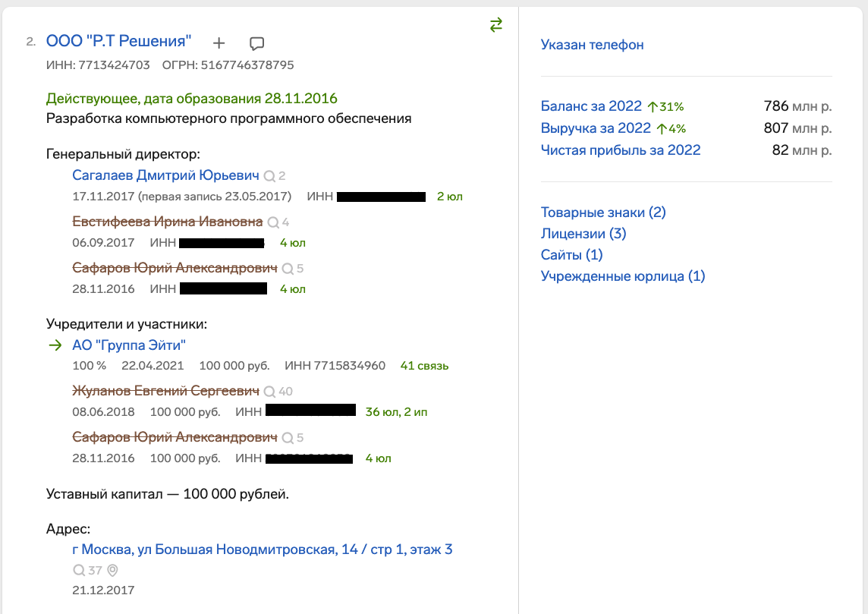Open Учрежденные юрлица (1) link
Screen dimensions: 868x614
(623, 276)
